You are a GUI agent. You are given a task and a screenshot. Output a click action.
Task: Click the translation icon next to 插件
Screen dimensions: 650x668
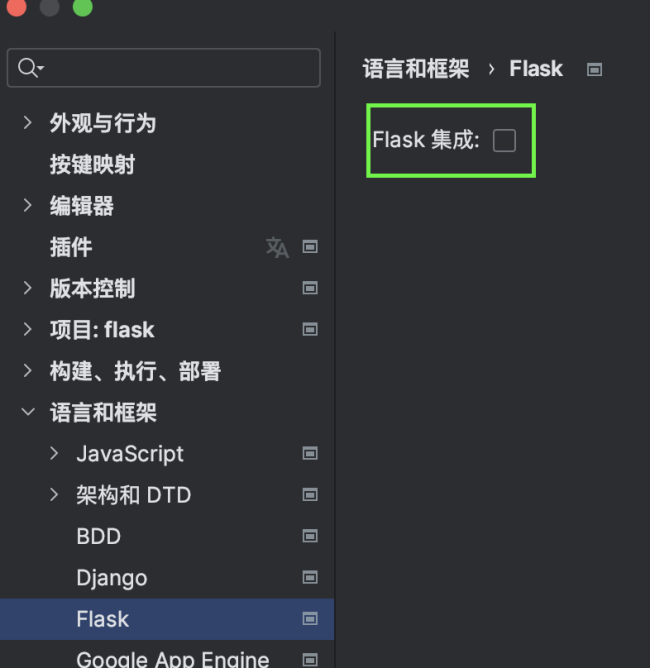click(x=277, y=247)
